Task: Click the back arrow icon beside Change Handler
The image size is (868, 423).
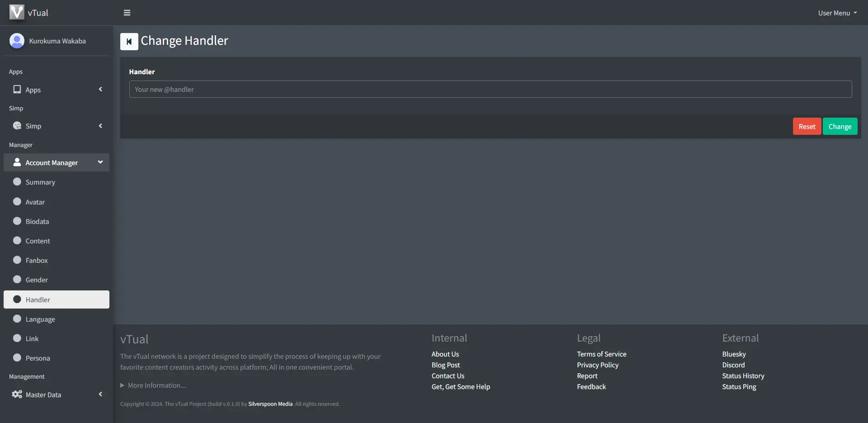Action: (x=129, y=42)
